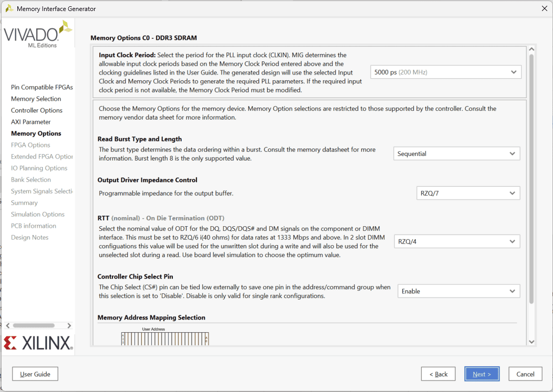Image resolution: width=553 pixels, height=392 pixels.
Task: Open Controller Chip Select Pin dropdown
Action: (x=458, y=291)
